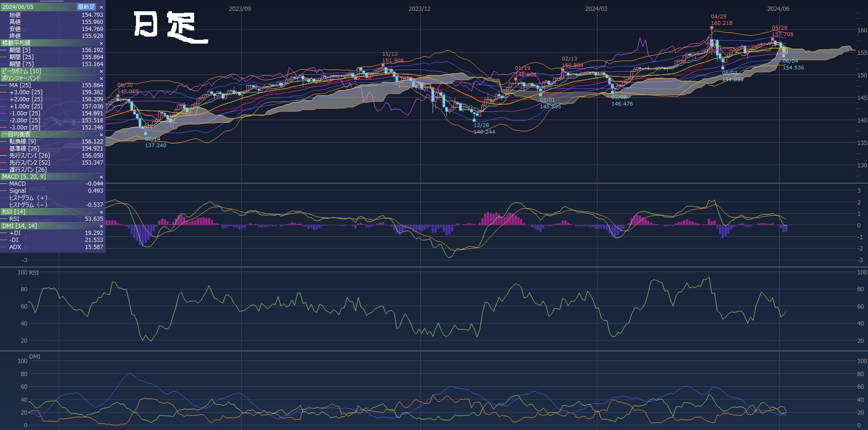868x430 pixels.
Task: Select the 期間 [25] moving average row
Action: click(53, 57)
